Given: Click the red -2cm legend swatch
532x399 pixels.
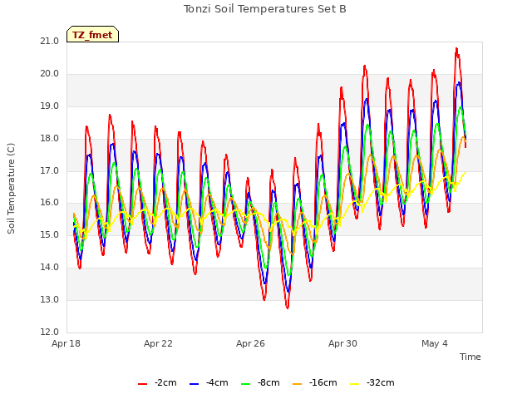Looking at the screenshot, I should 142,384.
